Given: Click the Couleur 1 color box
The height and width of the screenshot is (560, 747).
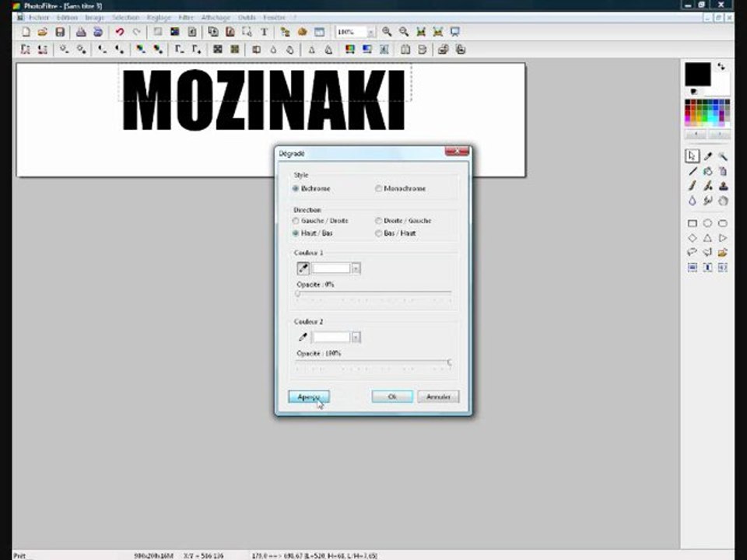Looking at the screenshot, I should 331,268.
